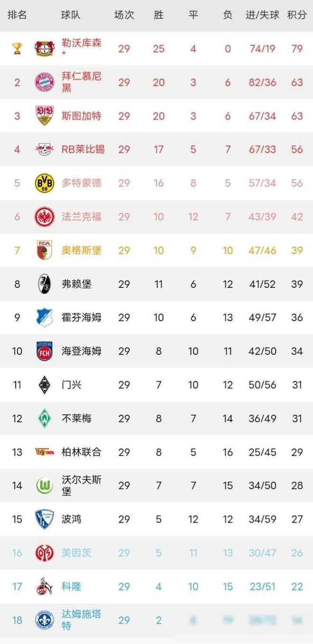Open the Eintracht Frankfurt eagle logo

[45, 217]
